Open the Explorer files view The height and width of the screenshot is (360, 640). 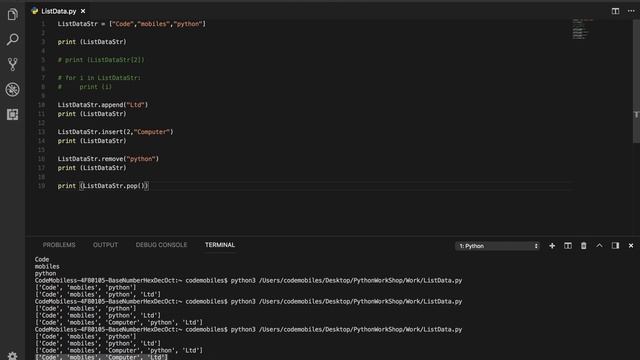coord(12,14)
